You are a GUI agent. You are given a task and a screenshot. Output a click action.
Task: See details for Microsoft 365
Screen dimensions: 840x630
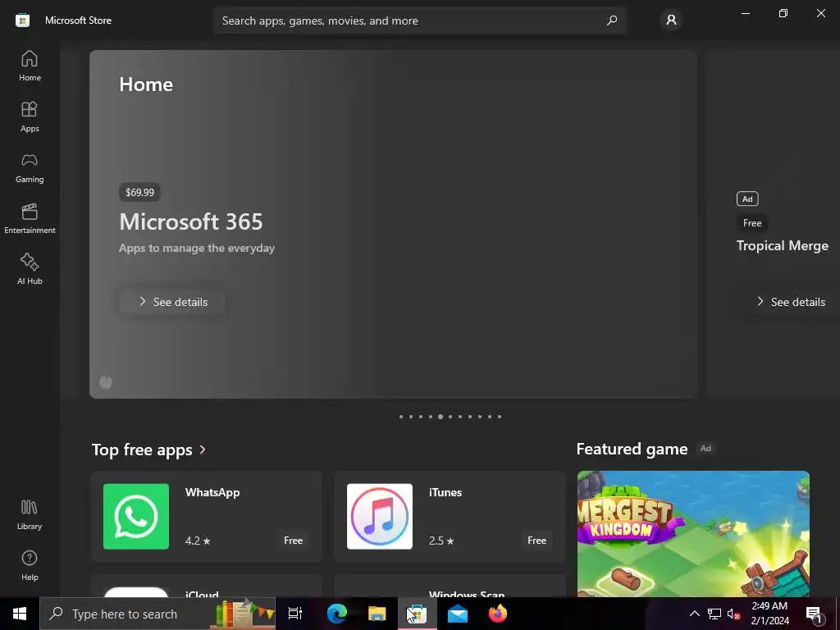tap(172, 302)
